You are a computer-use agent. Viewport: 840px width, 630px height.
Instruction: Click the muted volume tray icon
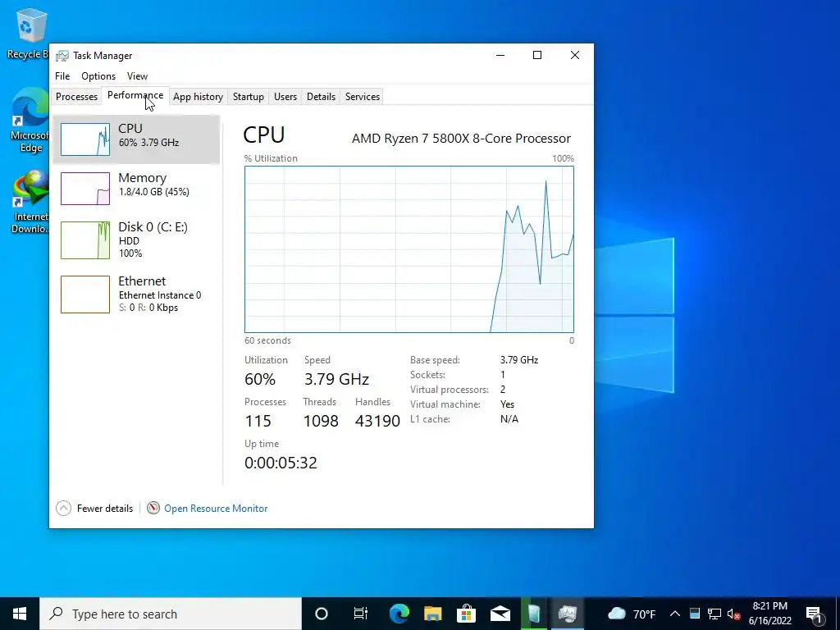pos(734,614)
